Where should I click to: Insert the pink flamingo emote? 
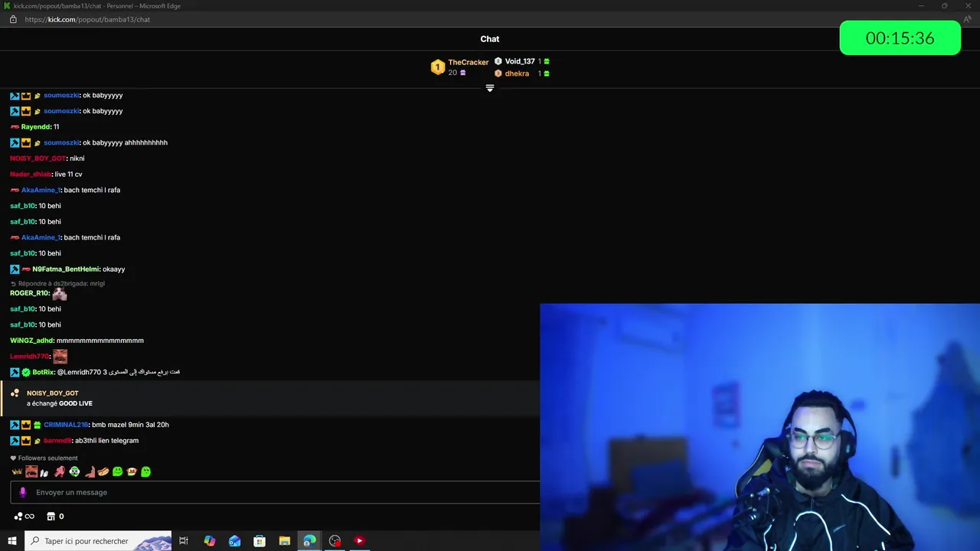[x=60, y=472]
